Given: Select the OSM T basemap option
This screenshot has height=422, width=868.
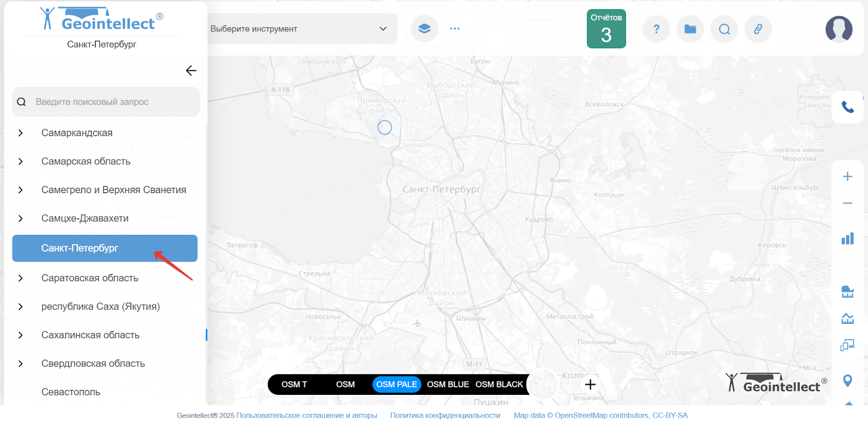Looking at the screenshot, I should click(294, 385).
